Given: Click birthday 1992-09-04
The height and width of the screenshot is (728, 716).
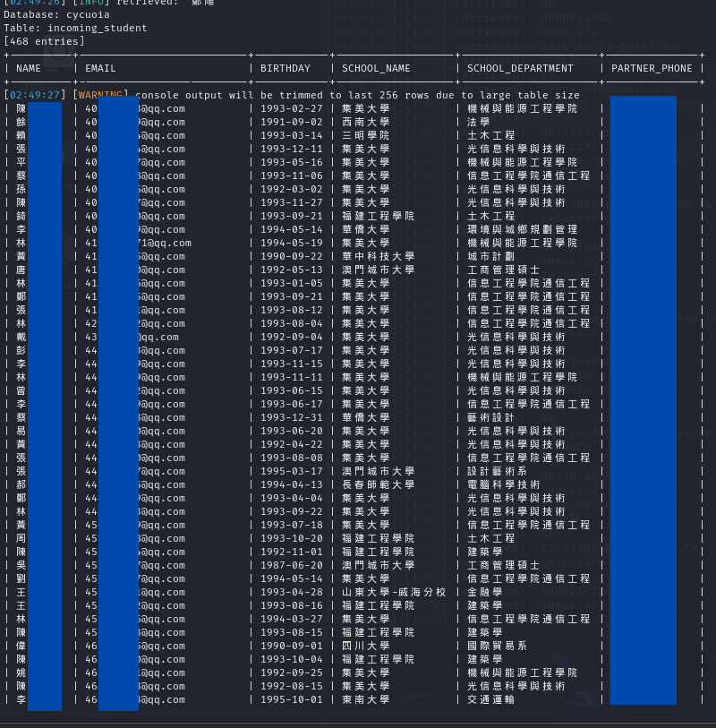Looking at the screenshot, I should pyautogui.click(x=292, y=337).
